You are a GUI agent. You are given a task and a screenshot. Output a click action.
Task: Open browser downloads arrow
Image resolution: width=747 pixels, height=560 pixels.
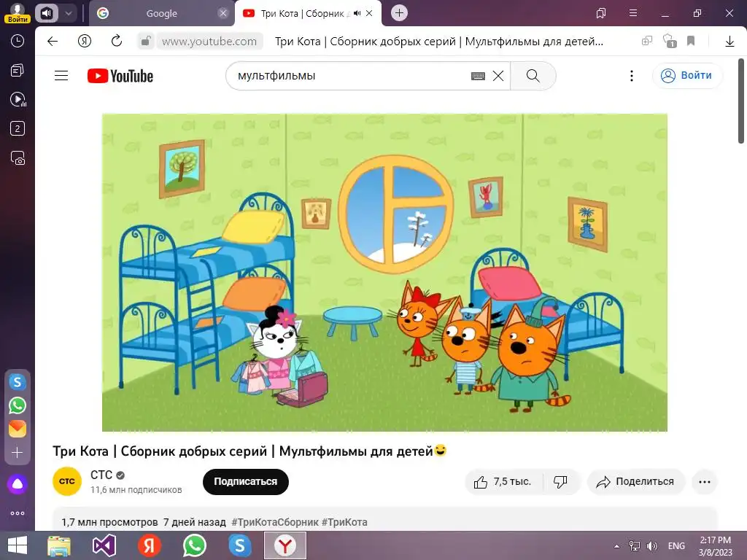[729, 42]
